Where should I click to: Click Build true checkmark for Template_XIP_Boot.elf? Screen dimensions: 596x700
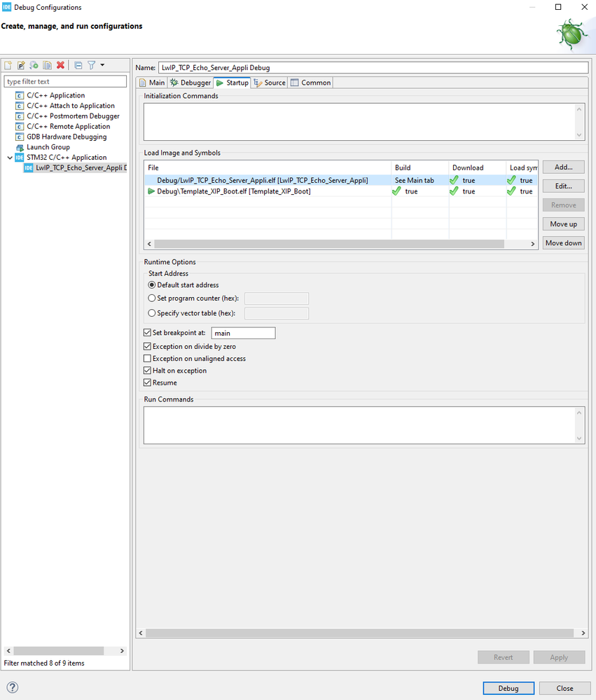tap(396, 191)
